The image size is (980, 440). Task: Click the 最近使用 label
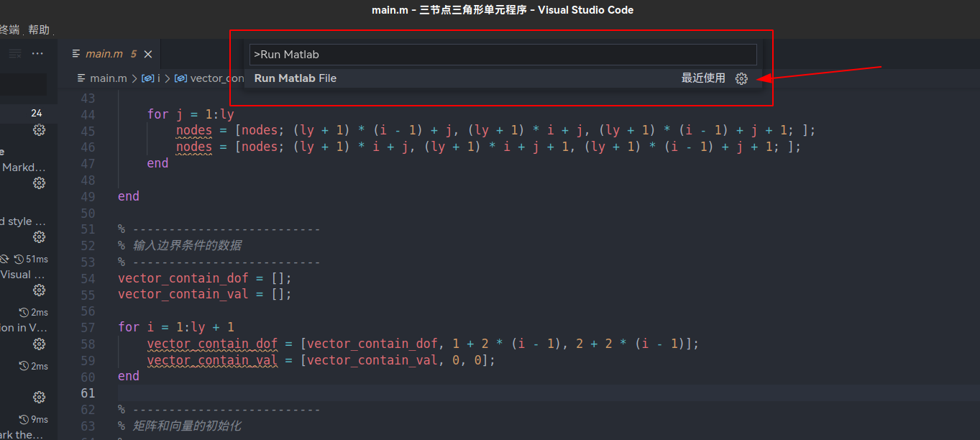[x=703, y=78]
